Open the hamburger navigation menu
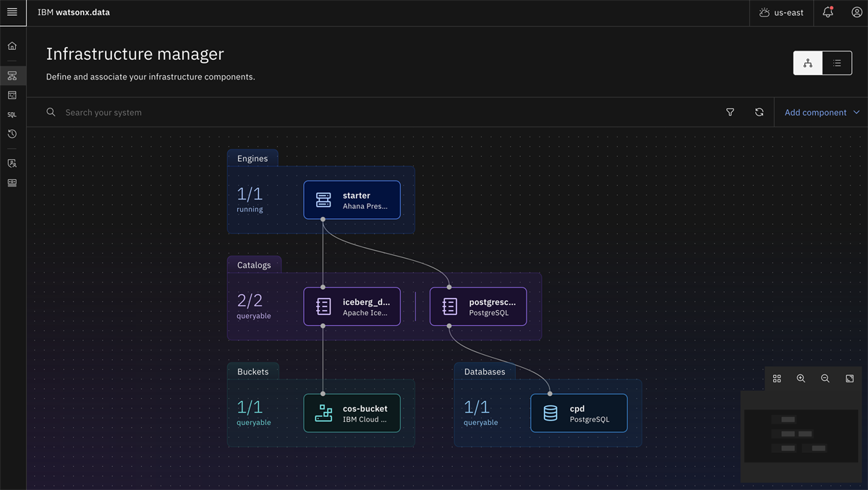Viewport: 868px width, 490px height. tap(12, 12)
